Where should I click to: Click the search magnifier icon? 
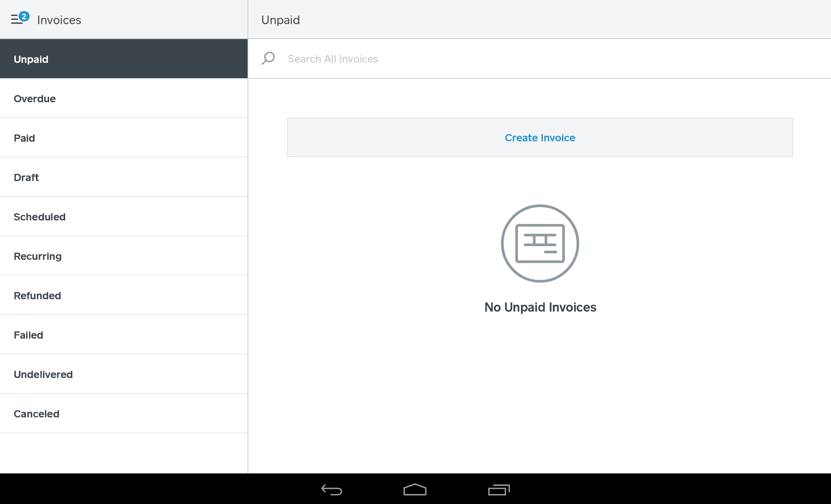pyautogui.click(x=268, y=58)
